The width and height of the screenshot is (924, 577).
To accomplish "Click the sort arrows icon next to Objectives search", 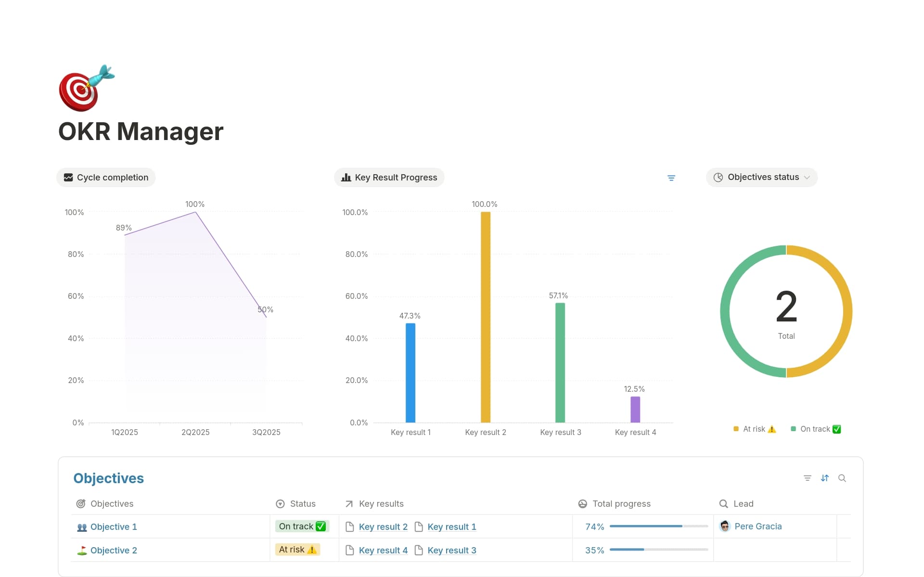I will coord(825,478).
